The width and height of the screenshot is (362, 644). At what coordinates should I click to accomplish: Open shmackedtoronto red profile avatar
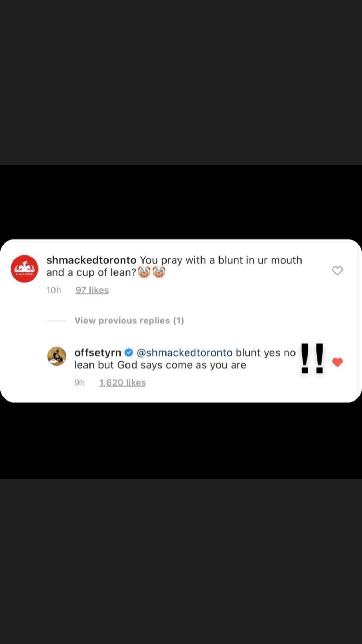(x=24, y=269)
